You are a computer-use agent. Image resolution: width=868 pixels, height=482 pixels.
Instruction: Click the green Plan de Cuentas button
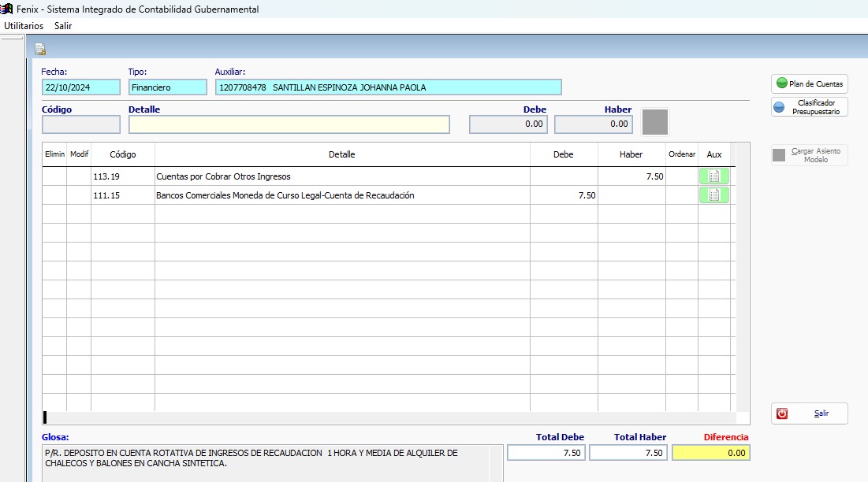[x=809, y=83]
